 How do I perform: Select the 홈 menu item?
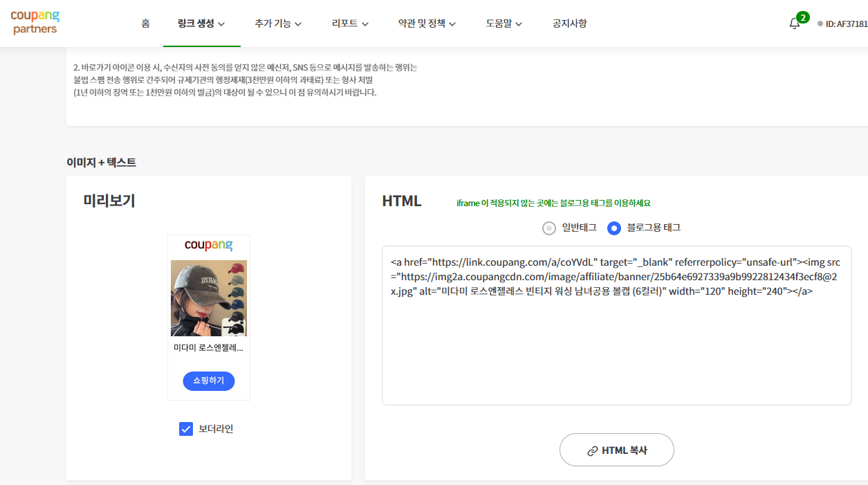coord(145,23)
